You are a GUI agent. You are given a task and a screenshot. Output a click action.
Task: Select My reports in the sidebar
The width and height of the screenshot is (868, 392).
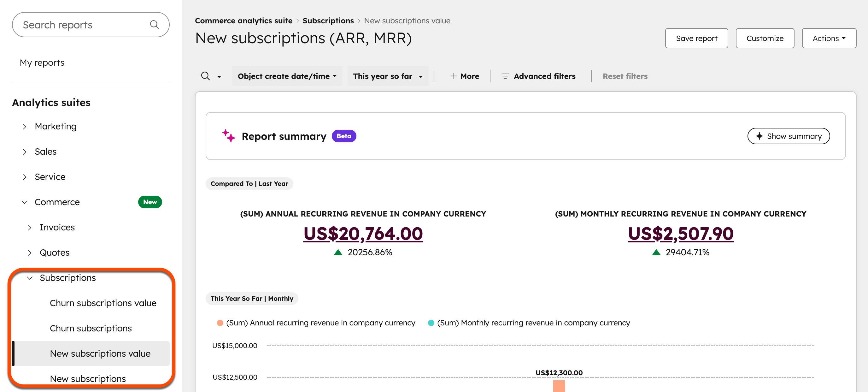pyautogui.click(x=42, y=62)
